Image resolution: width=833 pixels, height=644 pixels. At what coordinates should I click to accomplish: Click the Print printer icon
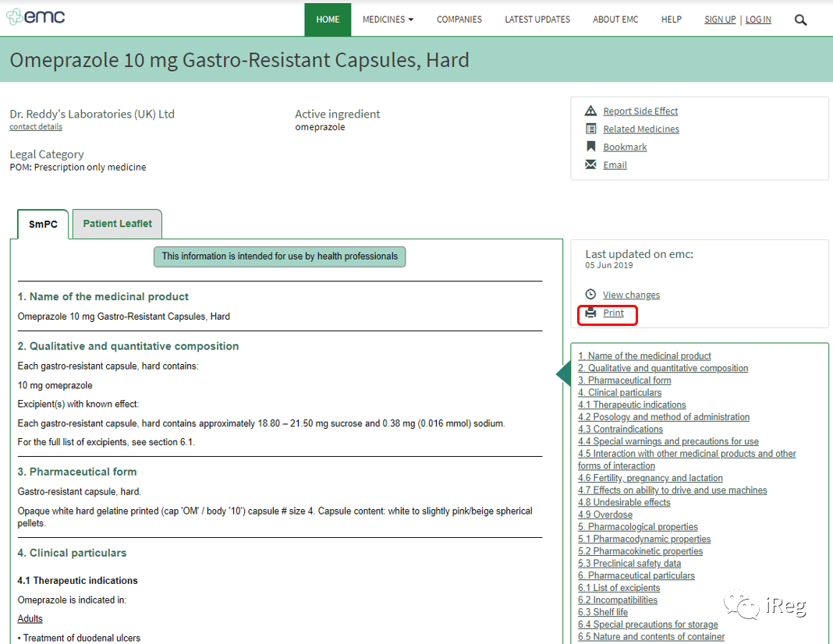point(590,312)
